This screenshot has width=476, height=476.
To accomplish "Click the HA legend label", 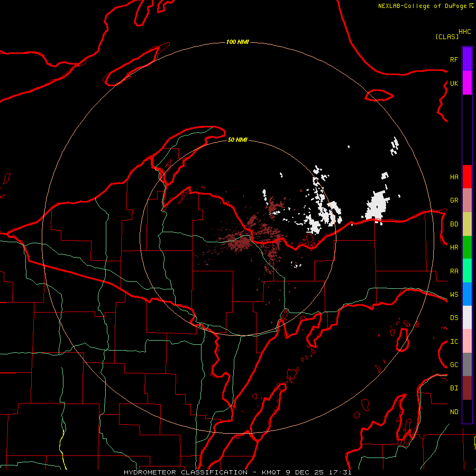I will pos(454,177).
